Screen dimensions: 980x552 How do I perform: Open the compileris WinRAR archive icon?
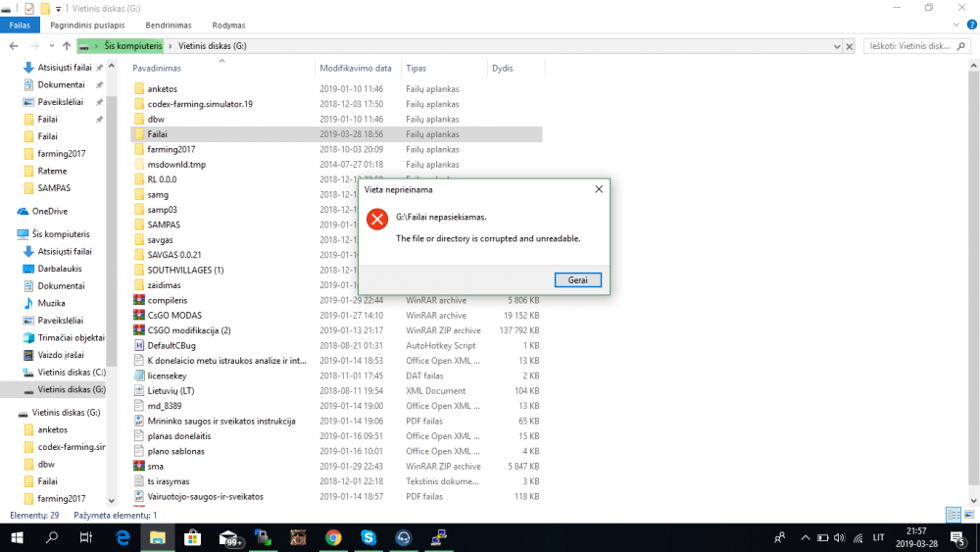click(139, 300)
